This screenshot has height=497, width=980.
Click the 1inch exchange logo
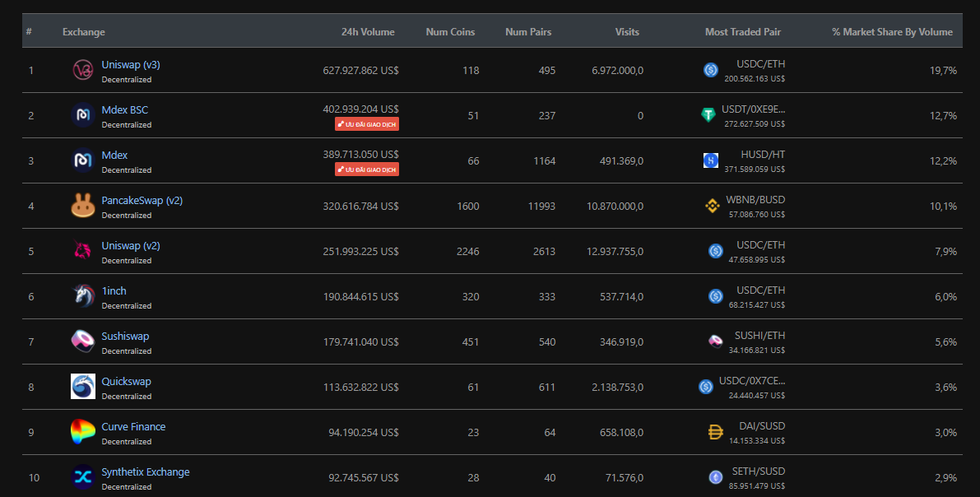point(82,296)
